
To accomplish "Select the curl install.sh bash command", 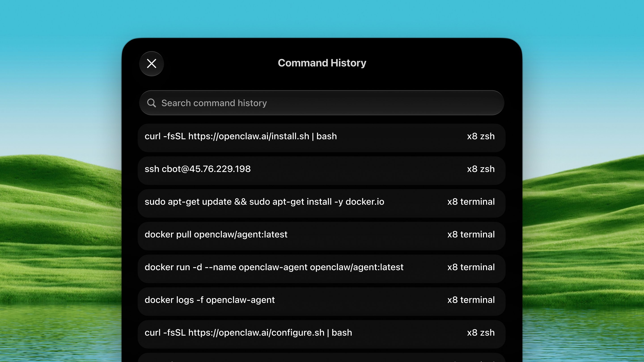I will click(x=322, y=138).
